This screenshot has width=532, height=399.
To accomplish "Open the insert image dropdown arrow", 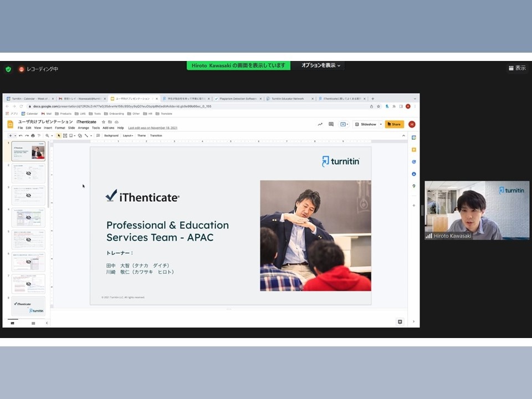I will point(75,136).
